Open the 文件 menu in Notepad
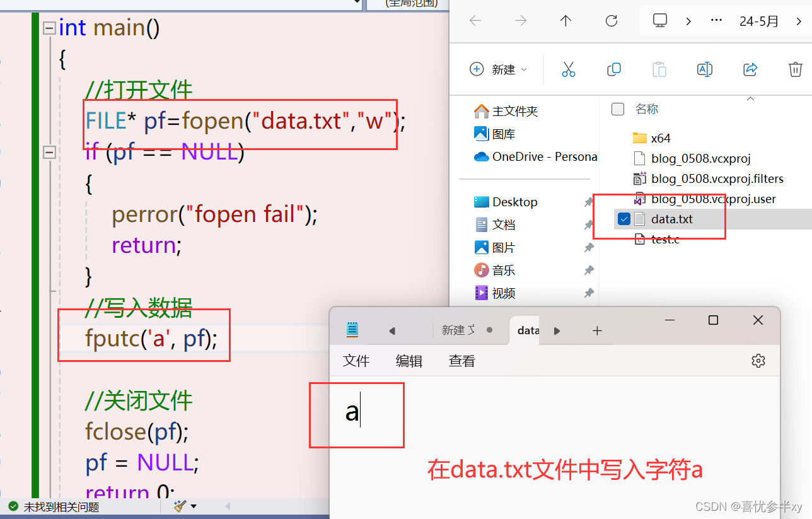This screenshot has width=812, height=519. coord(356,361)
